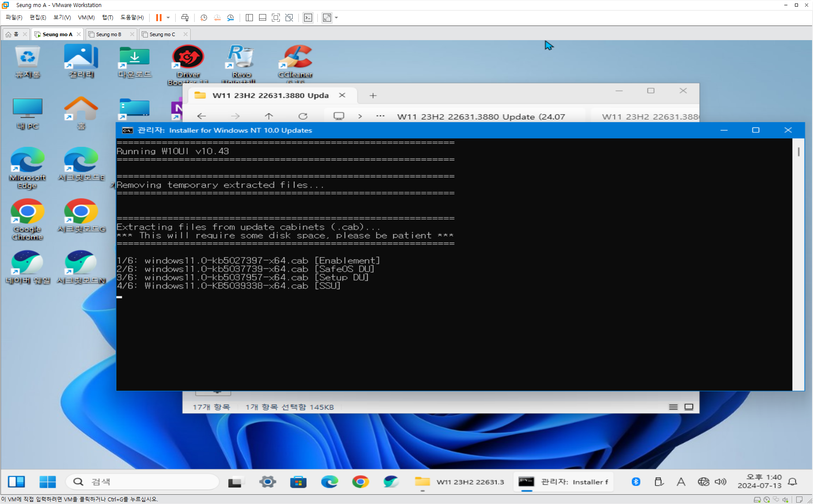Click the taskbar 검색 search box

(142, 482)
